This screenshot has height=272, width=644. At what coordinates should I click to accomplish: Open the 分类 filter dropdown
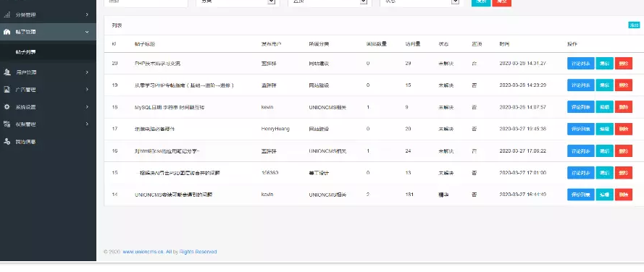238,2
